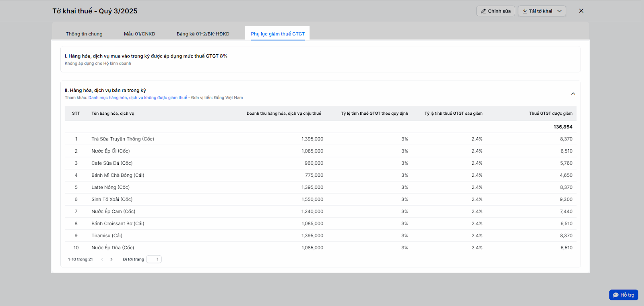
Task: Go to the next page arrow
Action: click(x=111, y=259)
